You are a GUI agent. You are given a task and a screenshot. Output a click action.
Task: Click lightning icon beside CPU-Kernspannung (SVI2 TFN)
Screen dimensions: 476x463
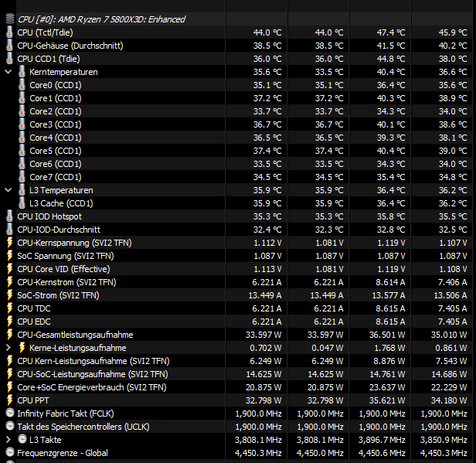click(x=10, y=243)
